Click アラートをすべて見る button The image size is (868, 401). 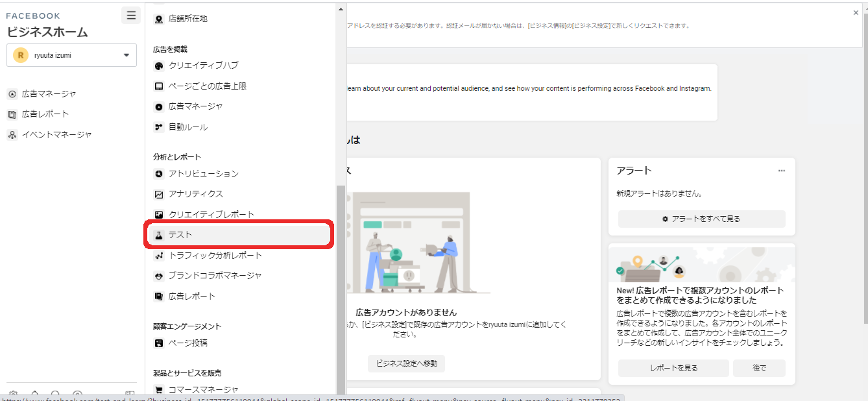click(701, 219)
